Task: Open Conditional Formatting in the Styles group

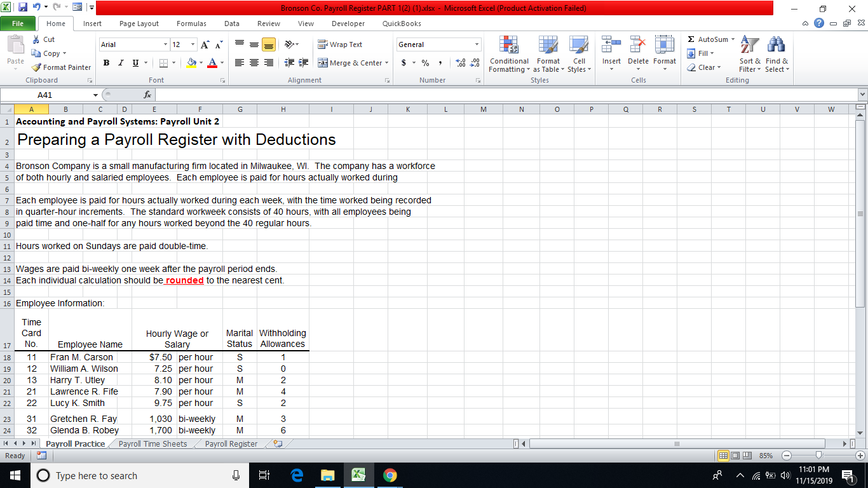Action: tap(508, 55)
